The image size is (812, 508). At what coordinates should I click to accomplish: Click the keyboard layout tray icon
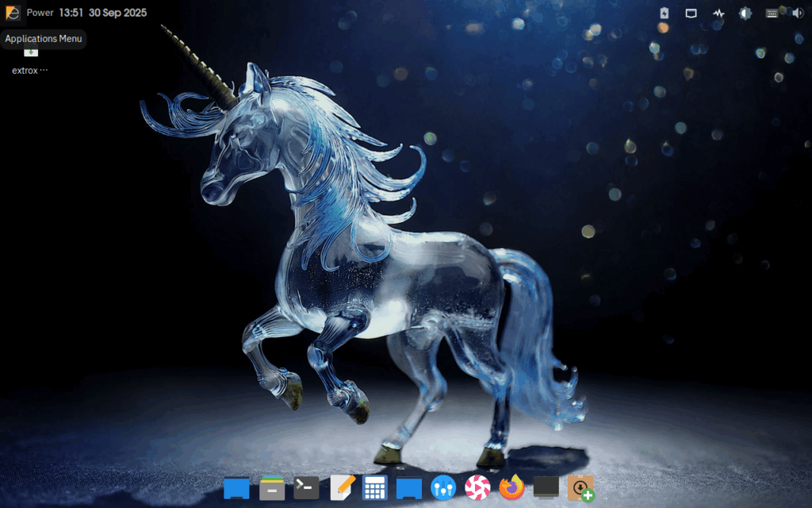pos(772,13)
